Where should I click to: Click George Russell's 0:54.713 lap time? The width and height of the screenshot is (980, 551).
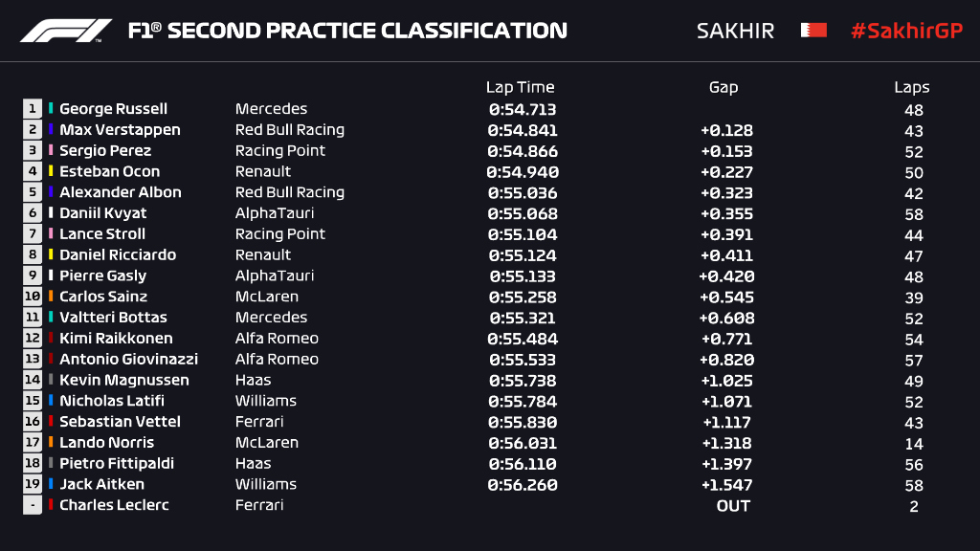click(x=522, y=110)
